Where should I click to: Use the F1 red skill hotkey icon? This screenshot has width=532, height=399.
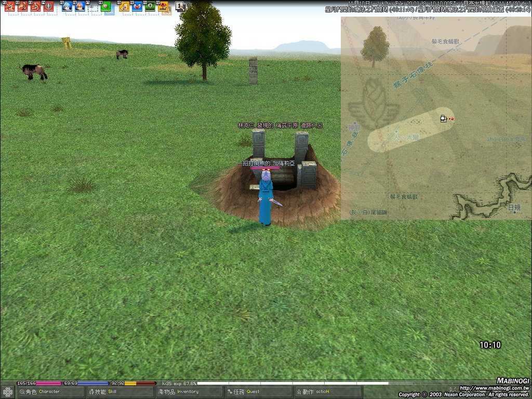click(x=9, y=6)
